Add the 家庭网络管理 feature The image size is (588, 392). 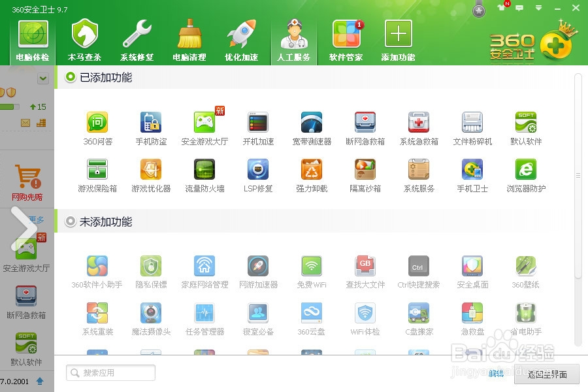pyautogui.click(x=204, y=272)
